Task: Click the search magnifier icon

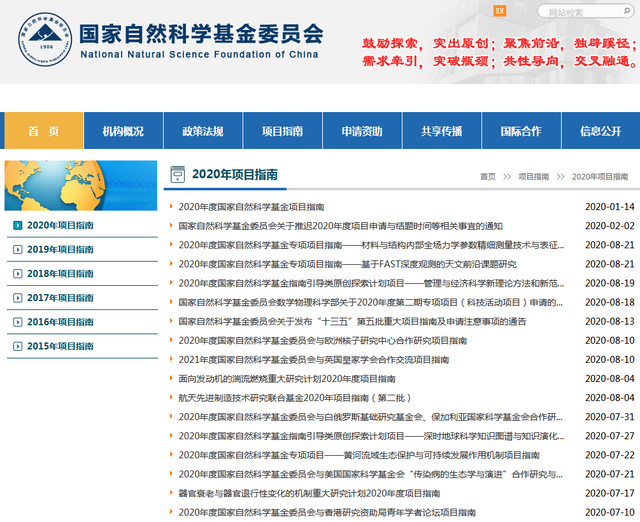Action: click(x=627, y=11)
